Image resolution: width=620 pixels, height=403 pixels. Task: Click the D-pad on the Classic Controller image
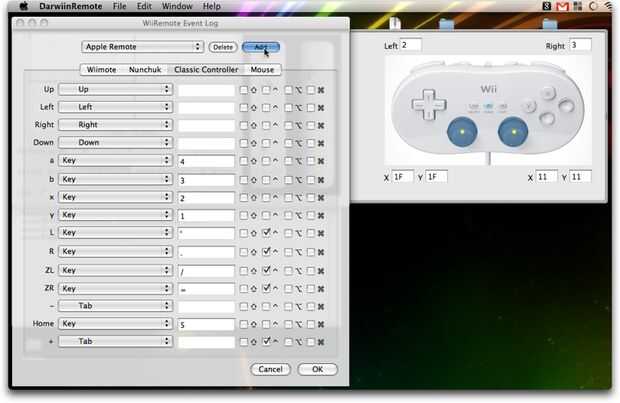tap(429, 104)
